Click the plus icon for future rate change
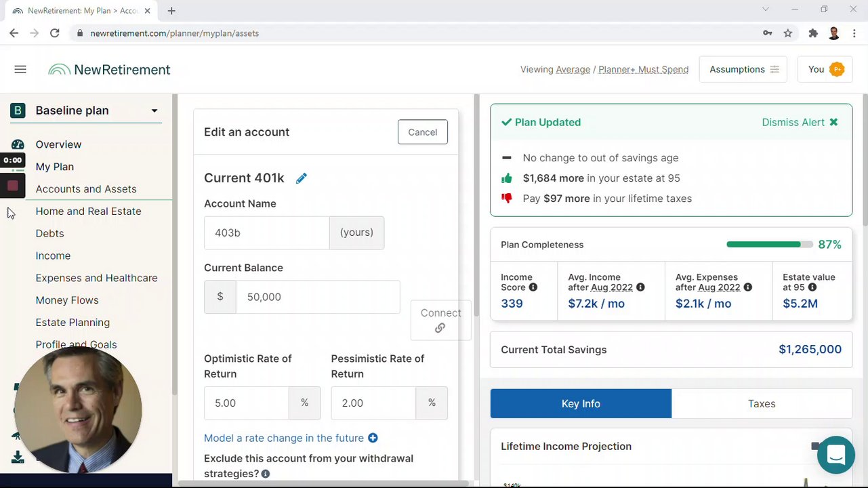Viewport: 868px width, 488px height. (x=373, y=439)
